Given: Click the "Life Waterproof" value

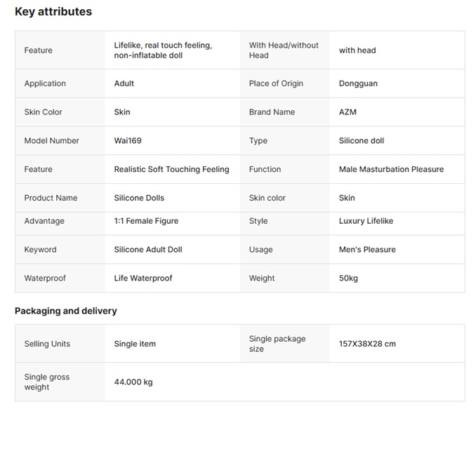Looking at the screenshot, I should (x=143, y=279).
